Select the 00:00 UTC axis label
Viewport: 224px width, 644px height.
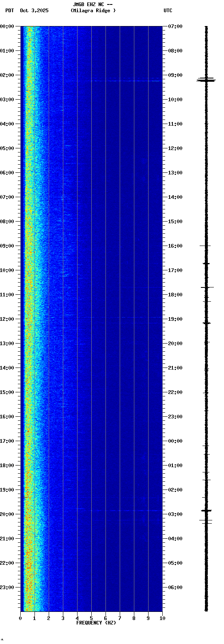click(x=175, y=441)
